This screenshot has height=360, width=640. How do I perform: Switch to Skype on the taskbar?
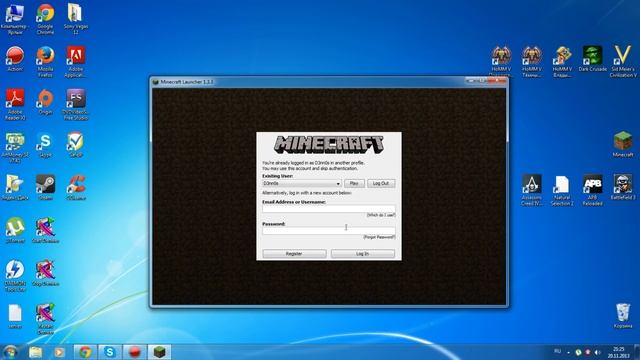[109, 352]
